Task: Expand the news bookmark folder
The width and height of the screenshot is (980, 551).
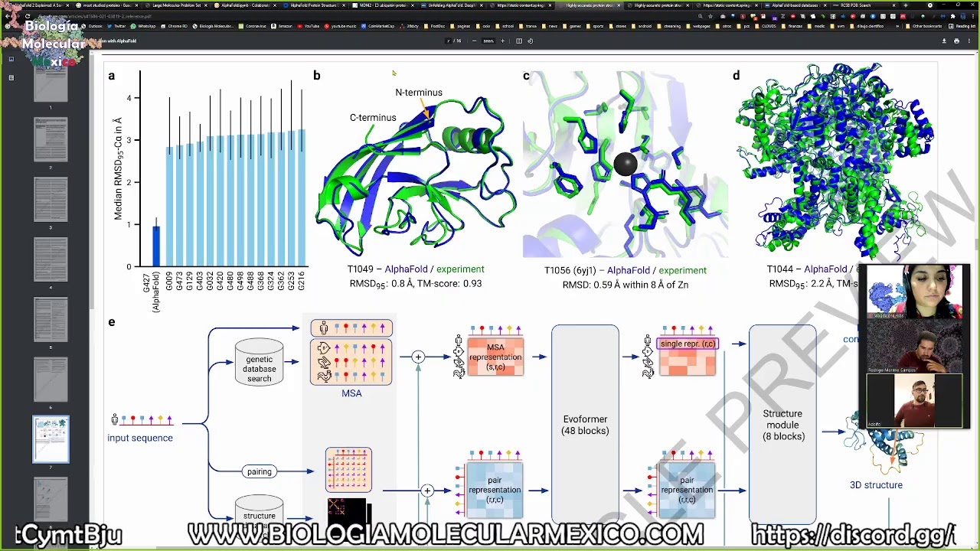Action: pos(550,26)
